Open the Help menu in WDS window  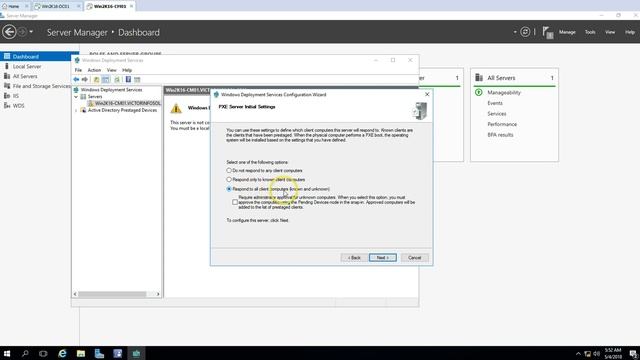127,70
